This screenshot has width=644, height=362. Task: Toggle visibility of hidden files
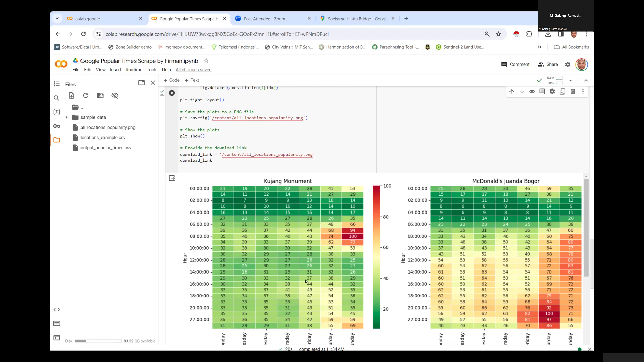pos(115,96)
